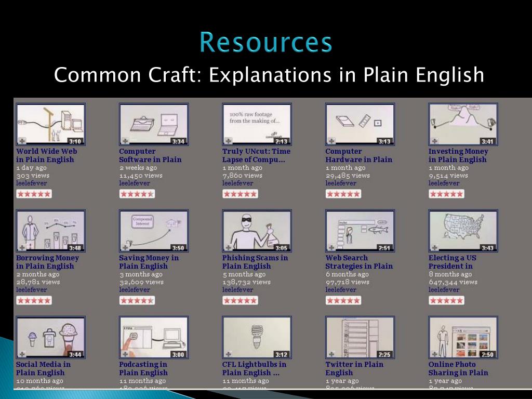Screen dimensions: 532x399
Task: Click Borrowing Money in Plain English title
Action: click(x=47, y=262)
